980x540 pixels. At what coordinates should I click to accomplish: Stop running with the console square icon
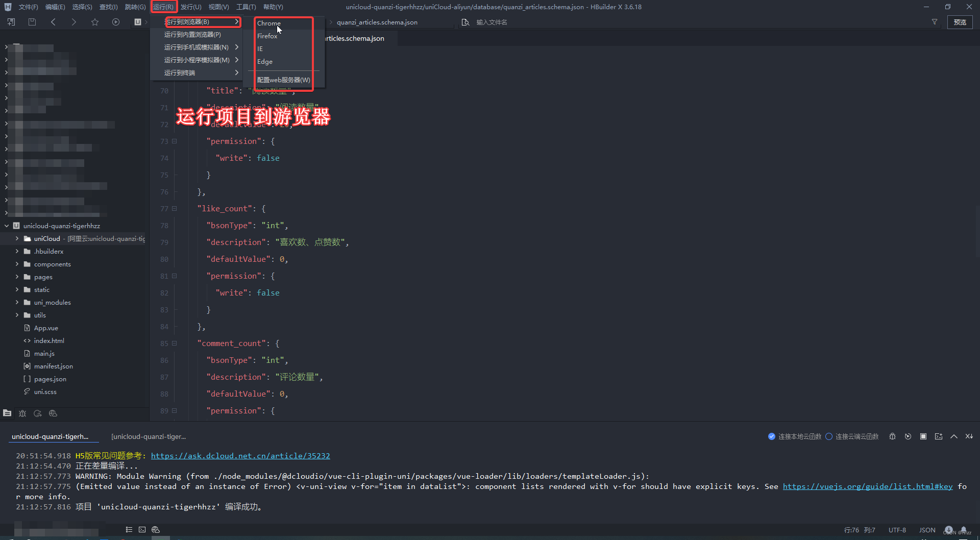(x=923, y=436)
